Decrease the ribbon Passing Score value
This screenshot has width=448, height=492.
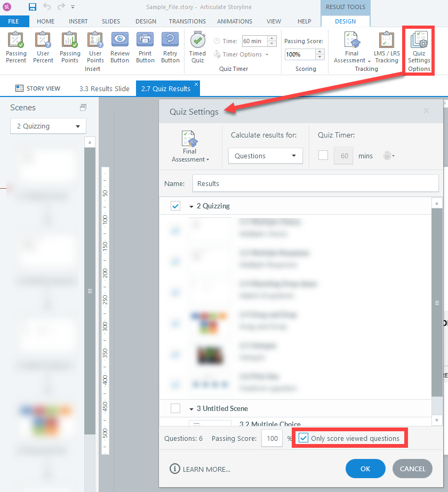319,57
